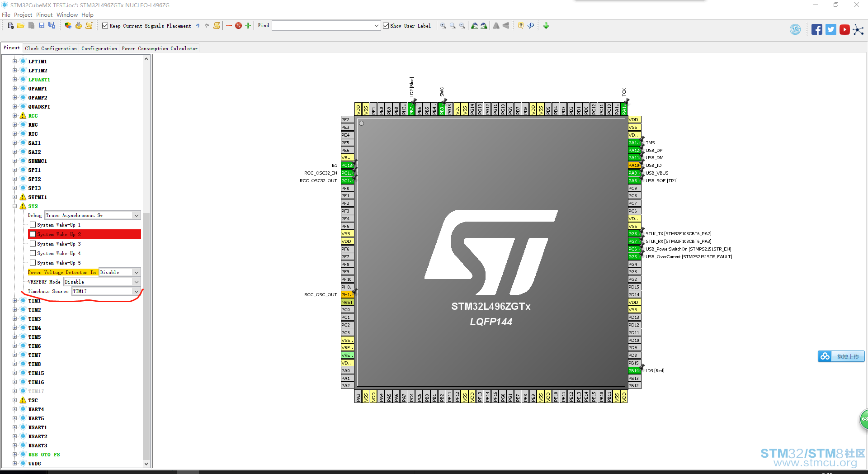
Task: Switch to the Configuration tab
Action: [99, 48]
